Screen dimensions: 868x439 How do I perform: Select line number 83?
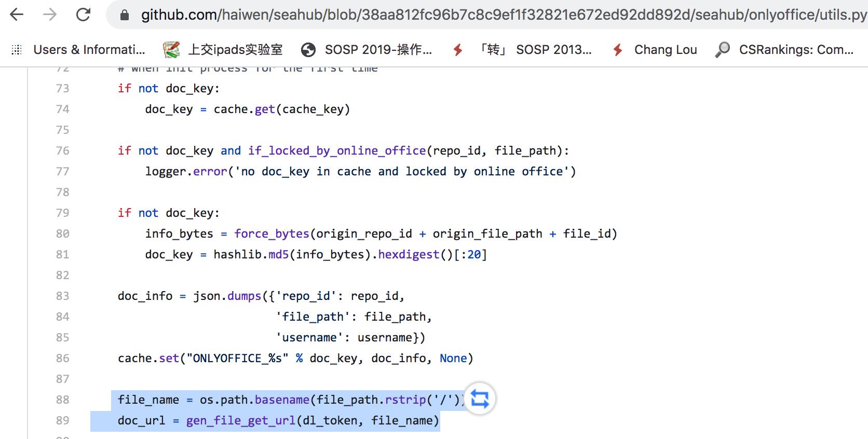(x=62, y=296)
